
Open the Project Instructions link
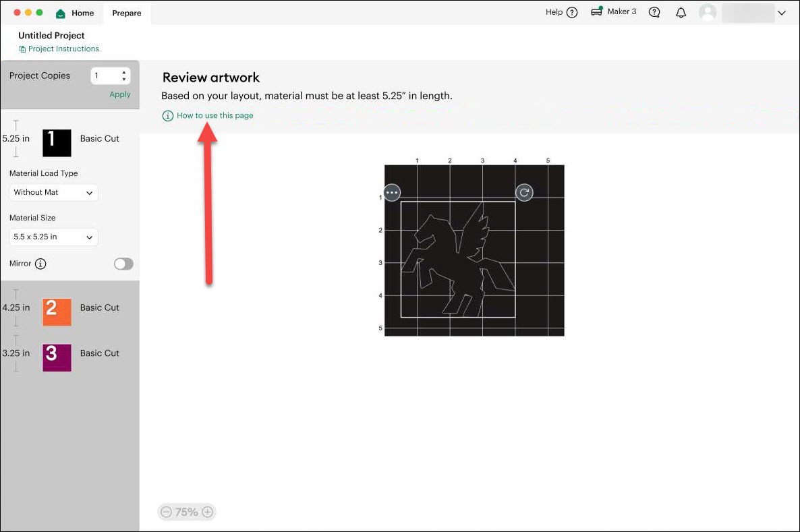64,49
